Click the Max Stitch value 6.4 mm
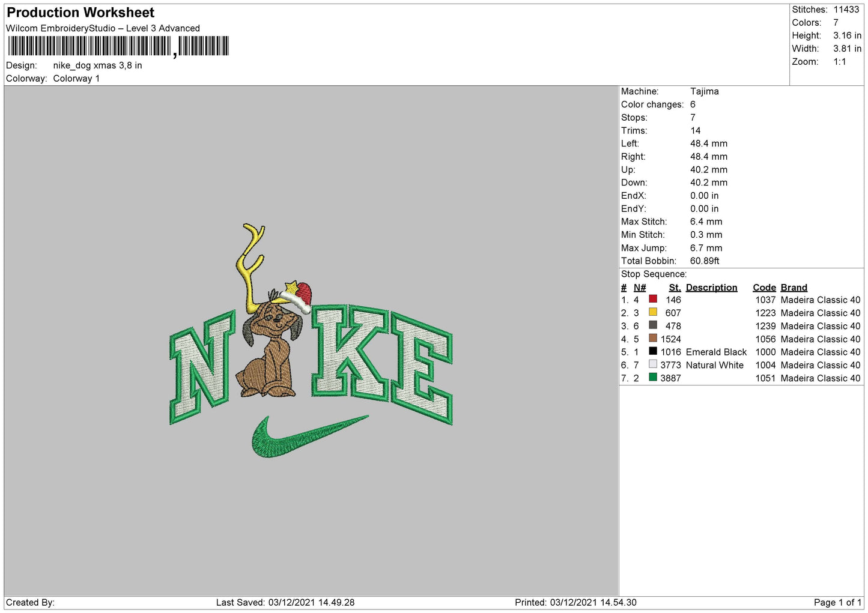 [x=706, y=222]
